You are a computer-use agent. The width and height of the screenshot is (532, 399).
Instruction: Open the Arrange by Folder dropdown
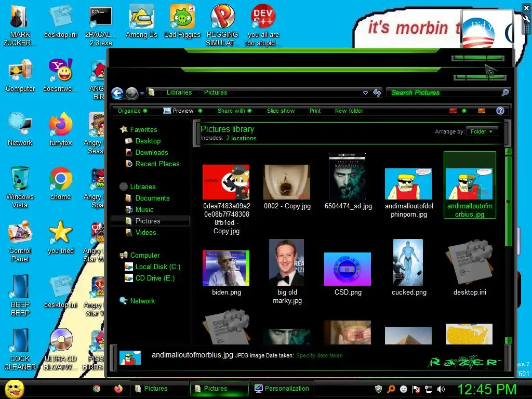click(x=482, y=131)
